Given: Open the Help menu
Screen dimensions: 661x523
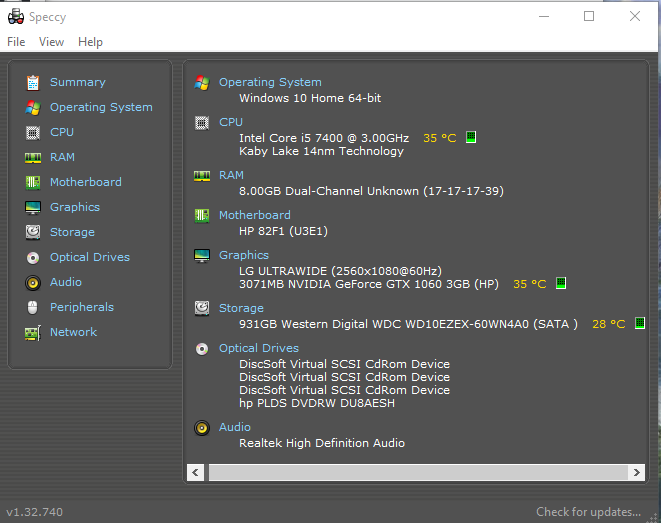Looking at the screenshot, I should 90,42.
